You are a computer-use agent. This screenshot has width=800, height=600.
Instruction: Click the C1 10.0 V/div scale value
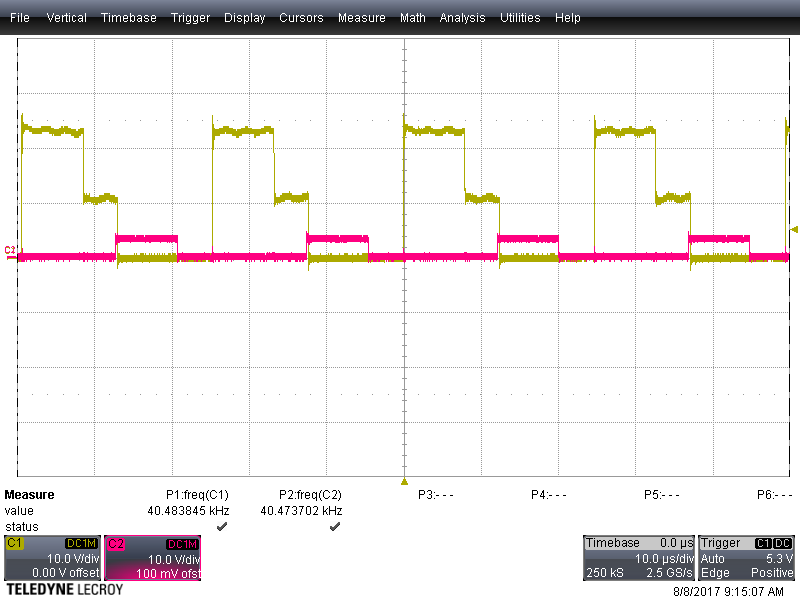(x=73, y=559)
